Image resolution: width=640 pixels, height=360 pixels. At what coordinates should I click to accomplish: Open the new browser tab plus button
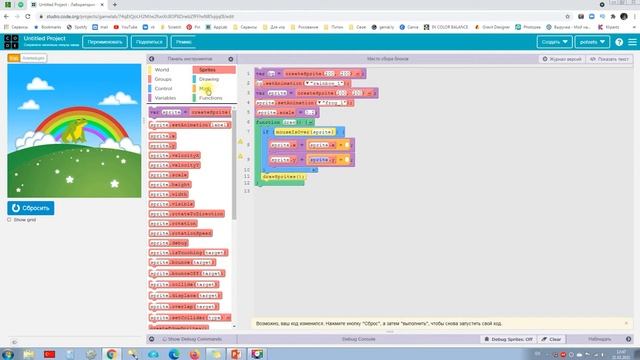click(115, 4)
